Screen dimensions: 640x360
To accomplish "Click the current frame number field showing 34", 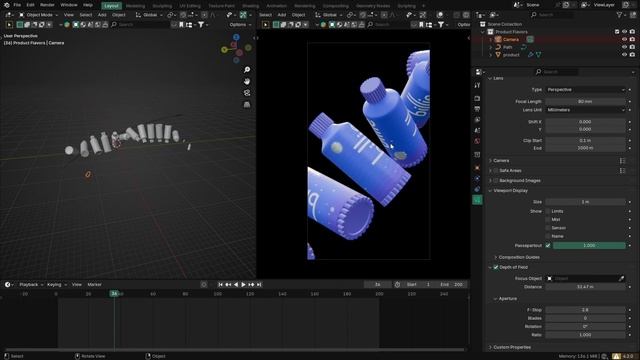I will tap(378, 284).
